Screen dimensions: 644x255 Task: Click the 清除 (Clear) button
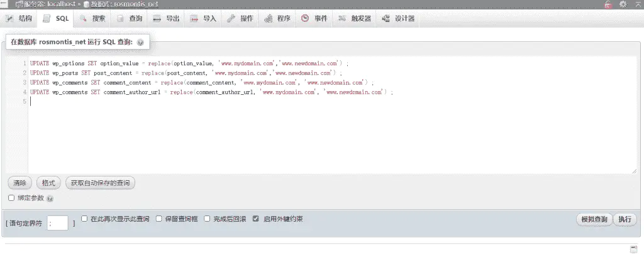coord(19,183)
